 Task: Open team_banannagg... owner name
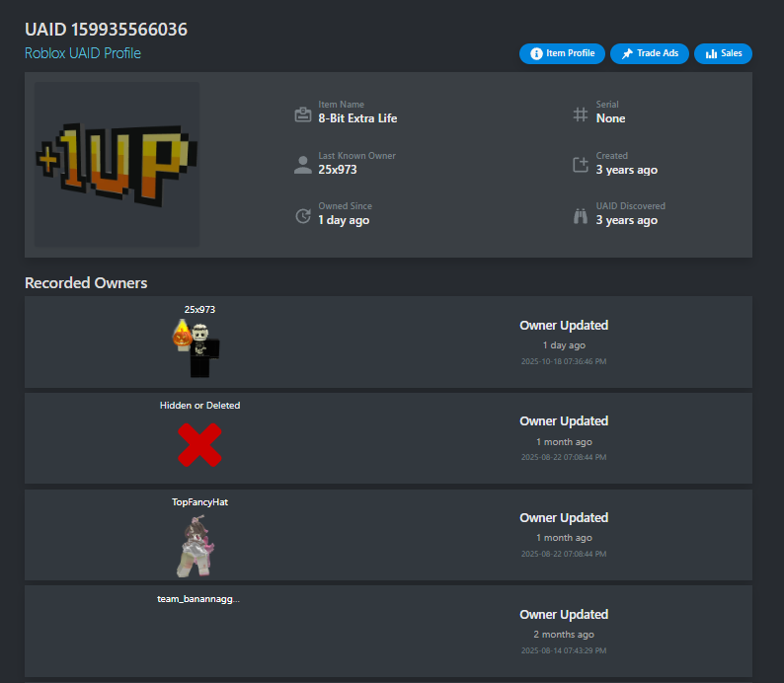tap(198, 598)
